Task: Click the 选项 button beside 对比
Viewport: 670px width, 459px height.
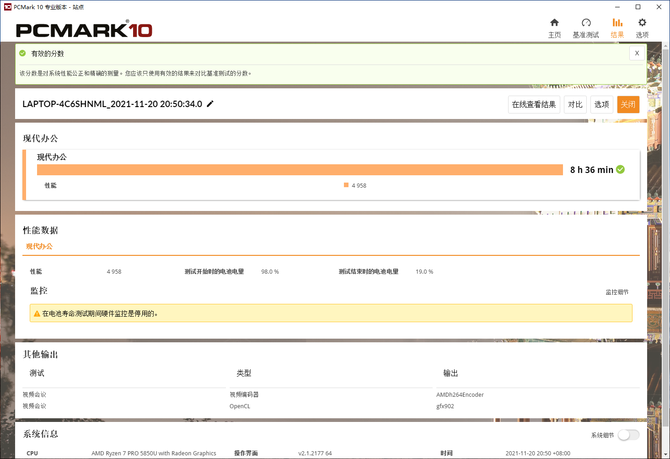Action: (601, 104)
